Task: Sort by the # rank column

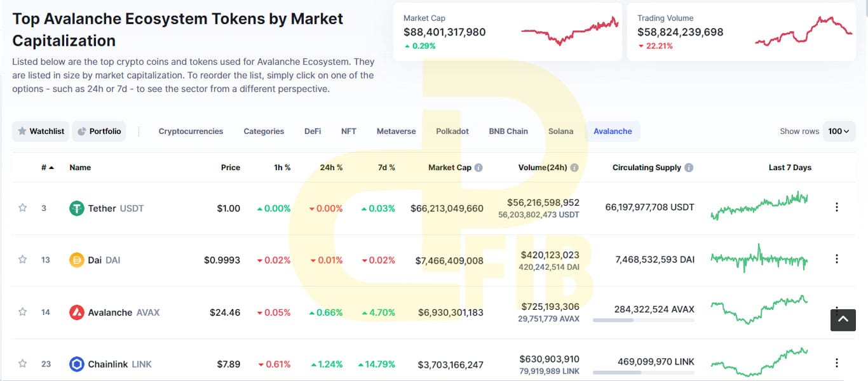Action: [x=47, y=168]
